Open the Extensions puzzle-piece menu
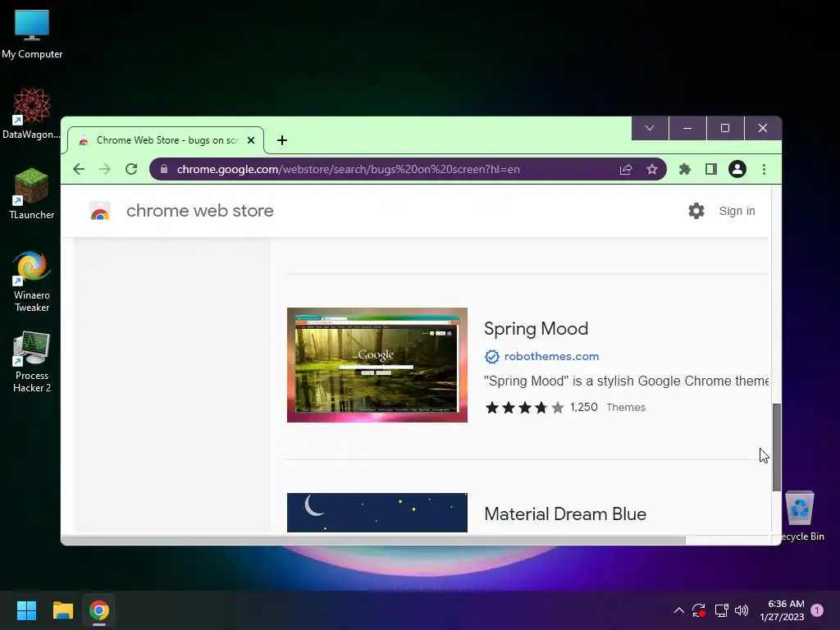Viewport: 840px width, 630px height. 685,169
